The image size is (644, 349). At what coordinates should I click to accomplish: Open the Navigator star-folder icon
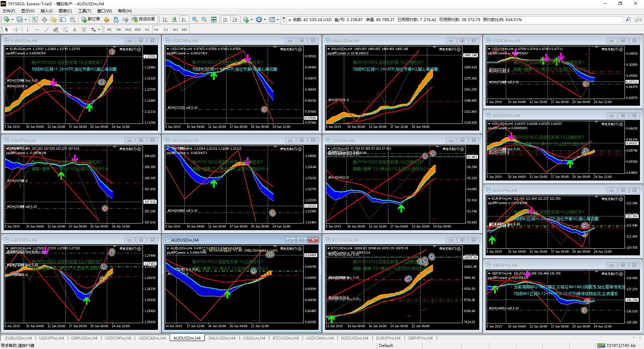tap(54, 19)
